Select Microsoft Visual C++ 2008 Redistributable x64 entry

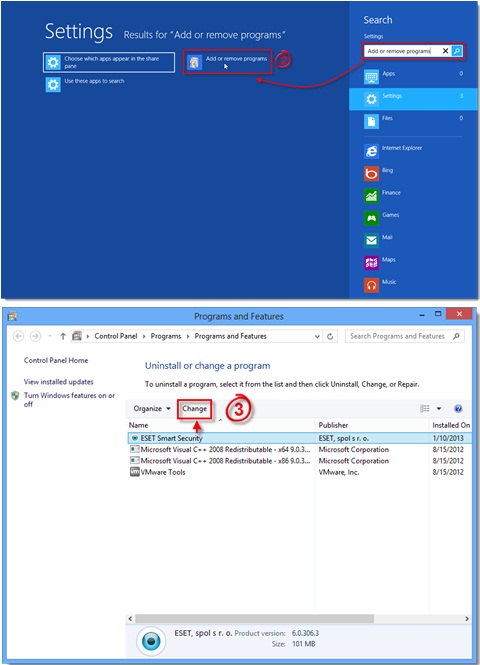220,450
